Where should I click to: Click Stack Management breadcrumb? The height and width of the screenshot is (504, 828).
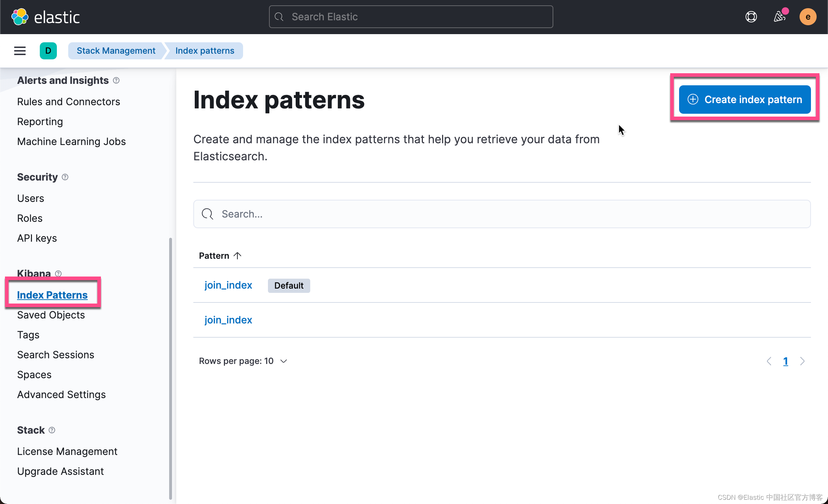116,51
